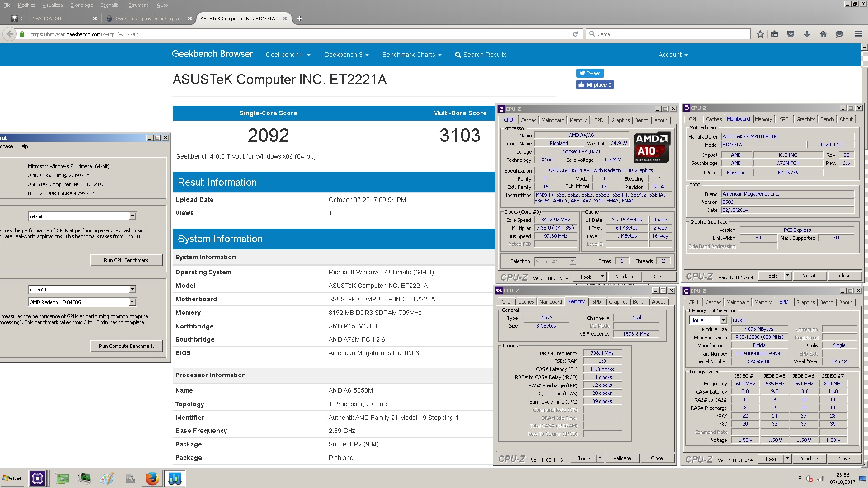868x488 pixels.
Task: Open the Paint palette taskbar icon
Action: point(107,479)
